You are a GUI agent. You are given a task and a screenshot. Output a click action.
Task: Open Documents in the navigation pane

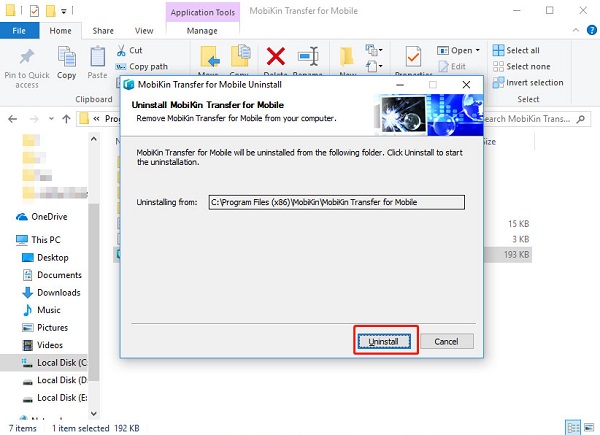(x=52, y=275)
